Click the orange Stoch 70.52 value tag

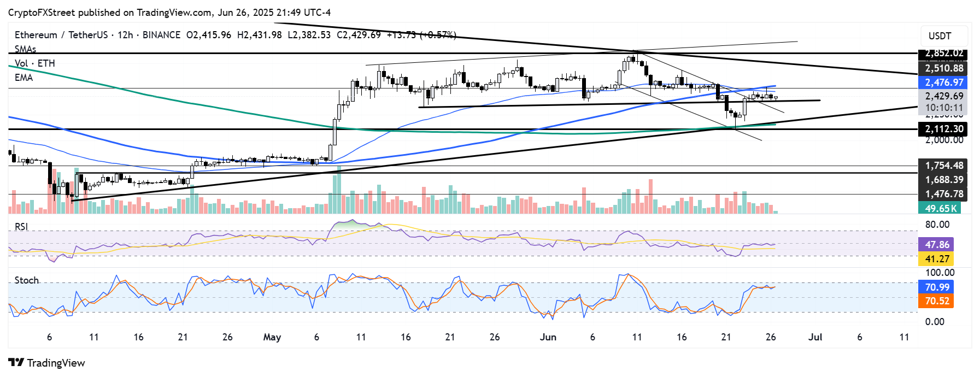coord(937,301)
